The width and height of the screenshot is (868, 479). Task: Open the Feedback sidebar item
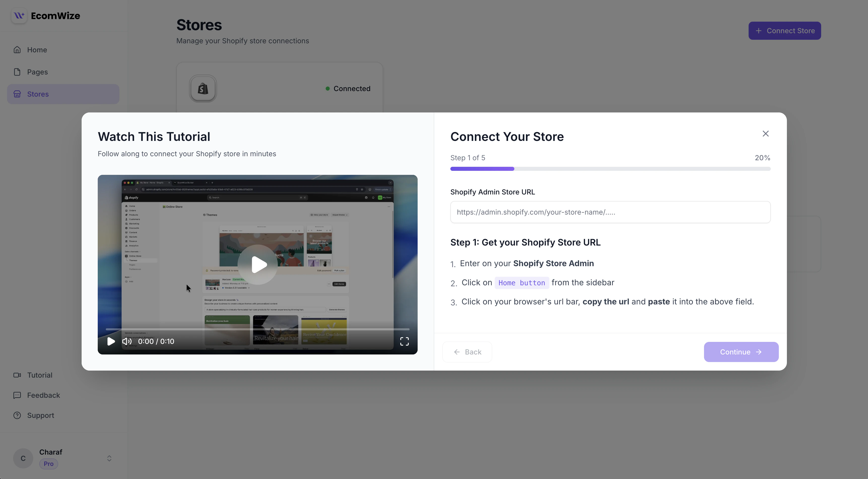(44, 395)
